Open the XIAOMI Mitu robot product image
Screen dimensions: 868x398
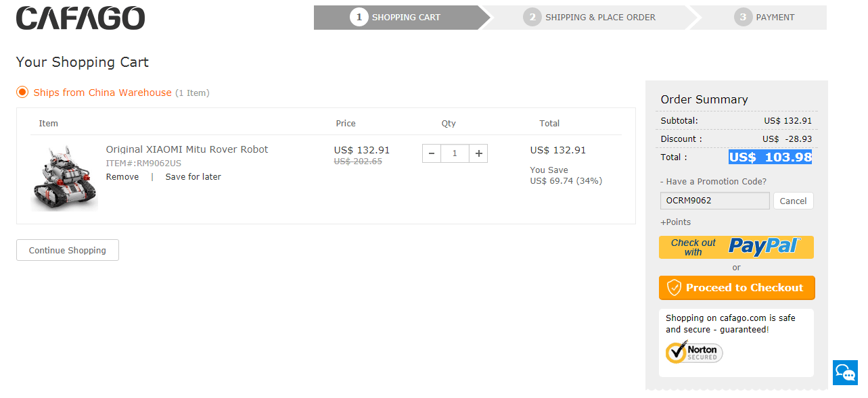pos(64,177)
